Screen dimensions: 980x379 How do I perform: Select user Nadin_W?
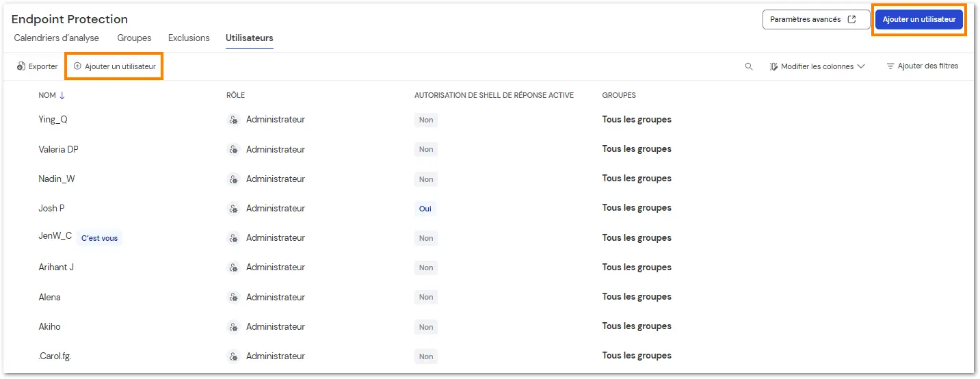57,179
